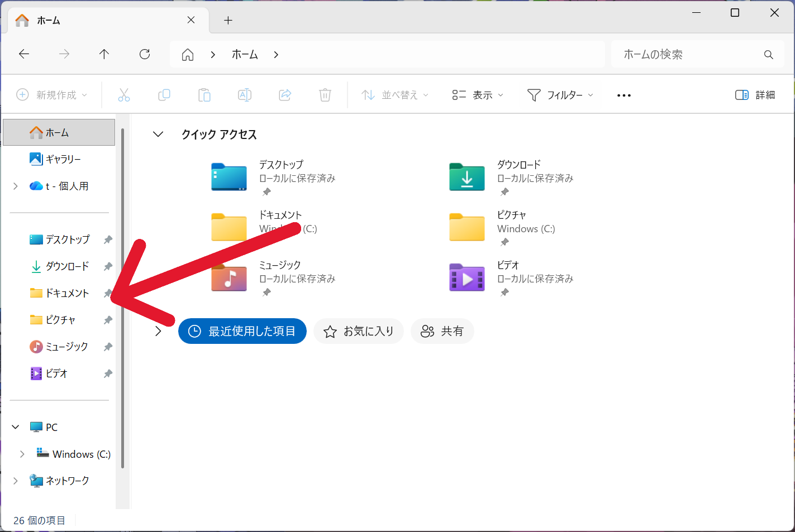Image resolution: width=795 pixels, height=532 pixels.
Task: Click the scissors cut icon
Action: [x=124, y=95]
